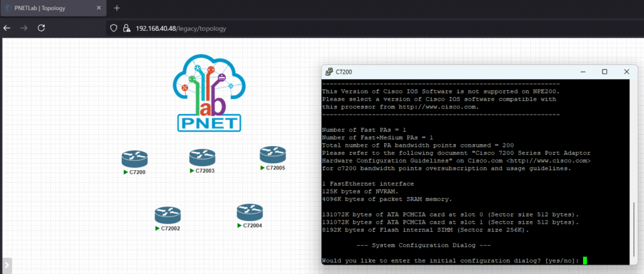
Task: Reload the topology page
Action: point(42,28)
